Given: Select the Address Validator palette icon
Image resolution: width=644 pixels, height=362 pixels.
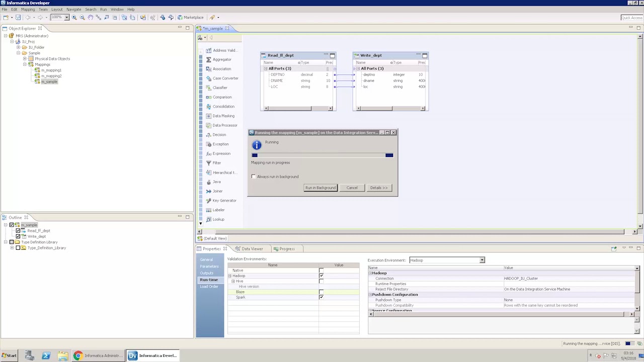Looking at the screenshot, I should (x=209, y=50).
